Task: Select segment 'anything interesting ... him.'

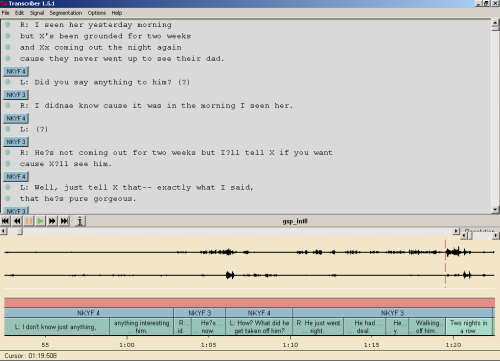Action: [141, 327]
